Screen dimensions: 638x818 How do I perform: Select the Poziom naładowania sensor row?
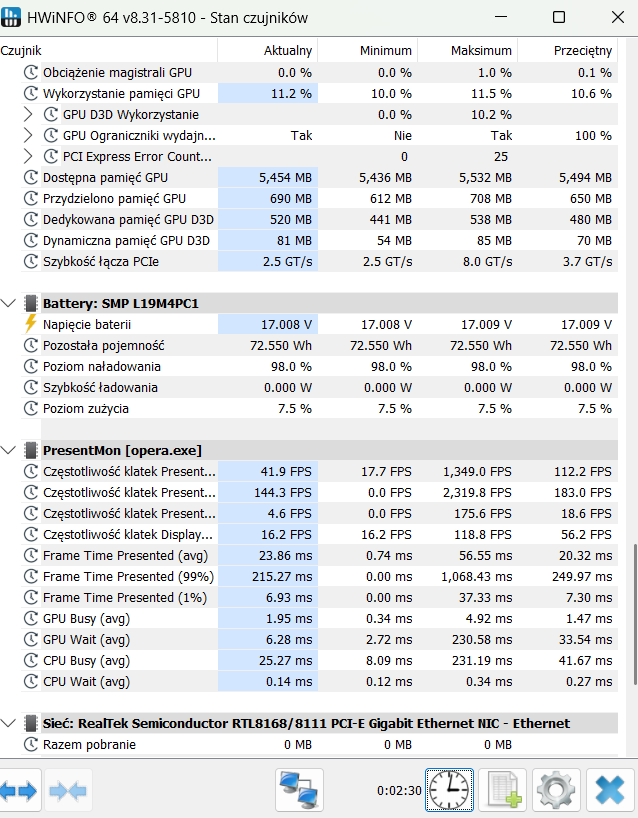[319, 366]
